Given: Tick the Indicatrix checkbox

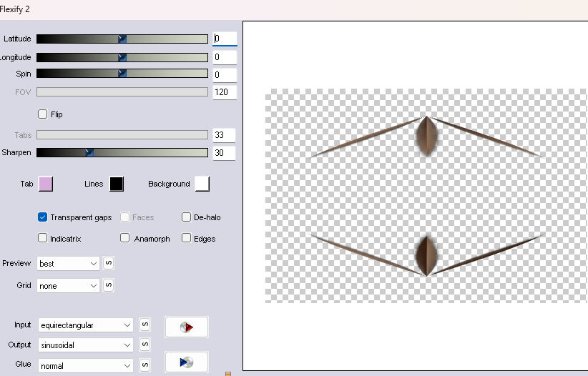Looking at the screenshot, I should (43, 239).
